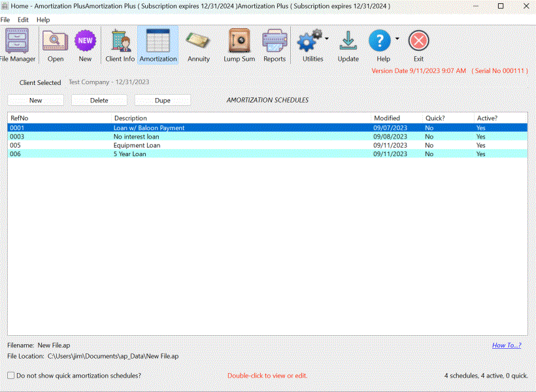536x392 pixels.
Task: Create a new file with purple NEW icon
Action: click(85, 41)
